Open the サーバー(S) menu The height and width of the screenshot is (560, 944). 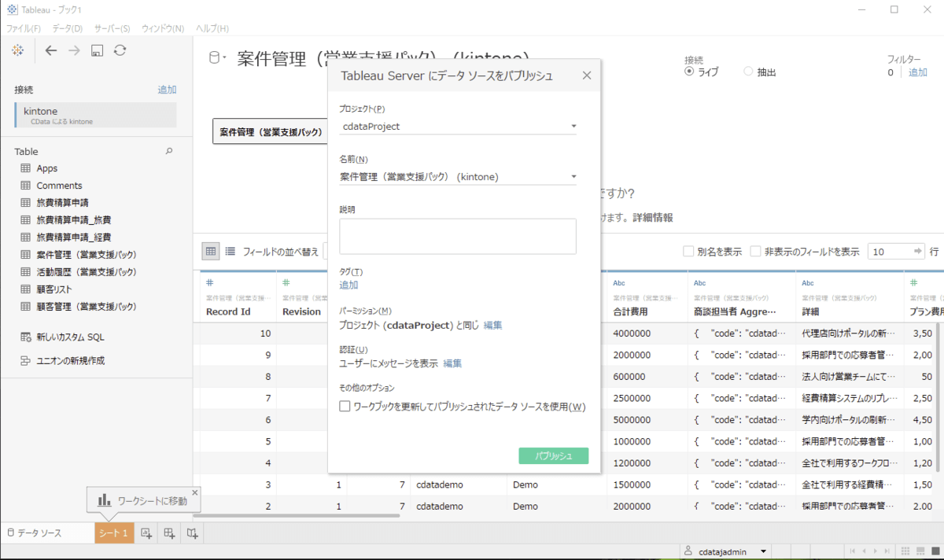[x=112, y=28]
